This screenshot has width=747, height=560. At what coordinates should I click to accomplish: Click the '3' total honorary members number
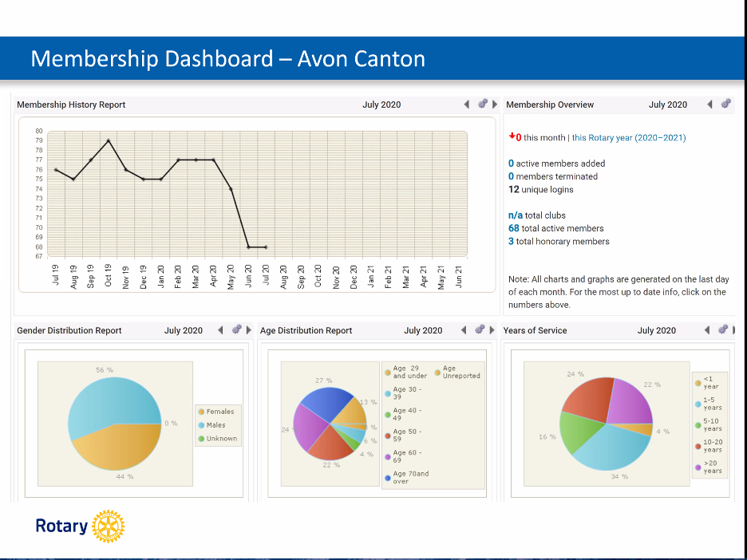click(511, 241)
